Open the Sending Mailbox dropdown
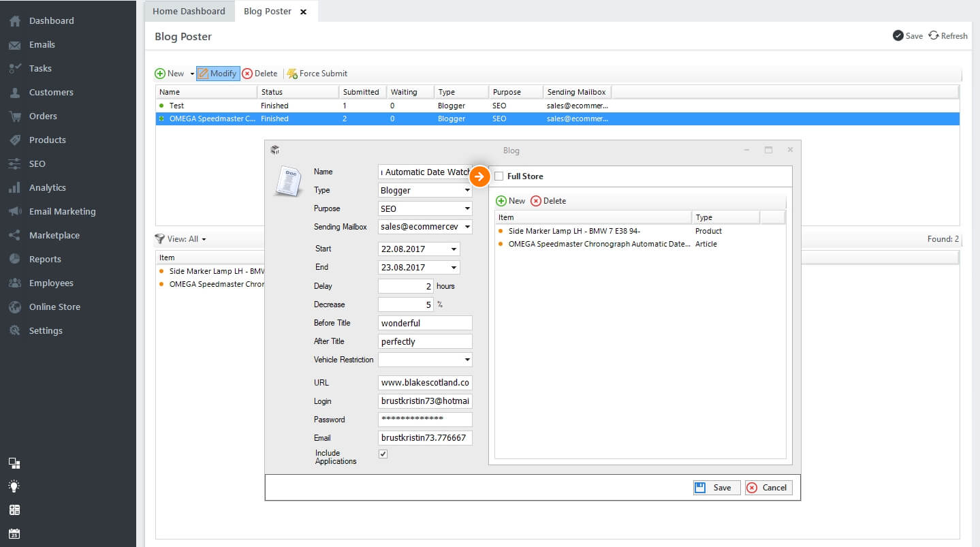The image size is (980, 547). click(425, 227)
